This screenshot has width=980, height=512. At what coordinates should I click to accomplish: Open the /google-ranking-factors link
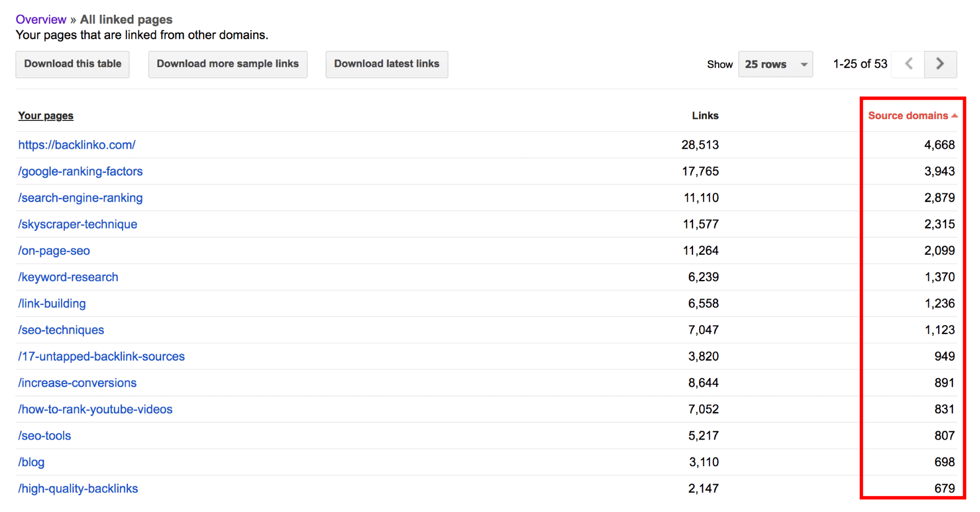[81, 172]
